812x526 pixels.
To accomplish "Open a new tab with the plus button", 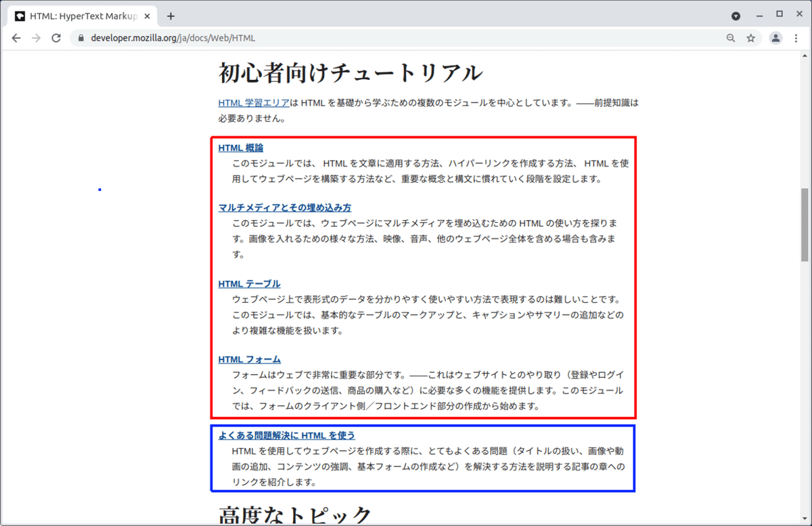I will (x=169, y=15).
